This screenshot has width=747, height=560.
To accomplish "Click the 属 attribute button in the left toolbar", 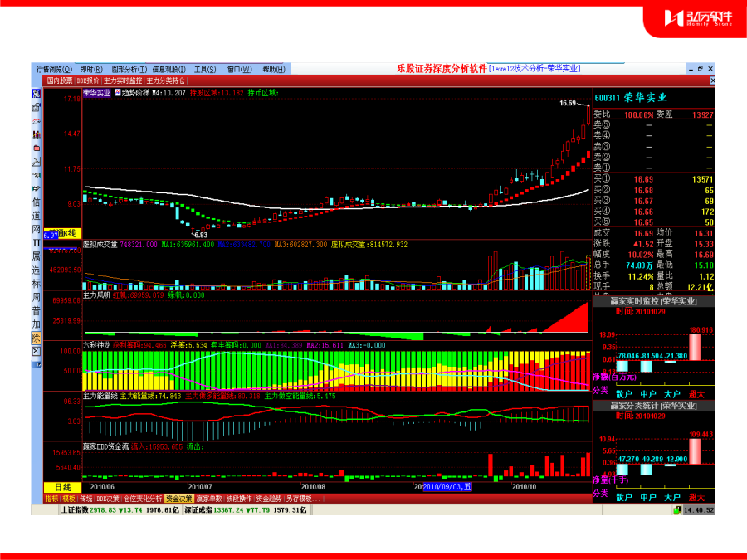I will (x=37, y=256).
